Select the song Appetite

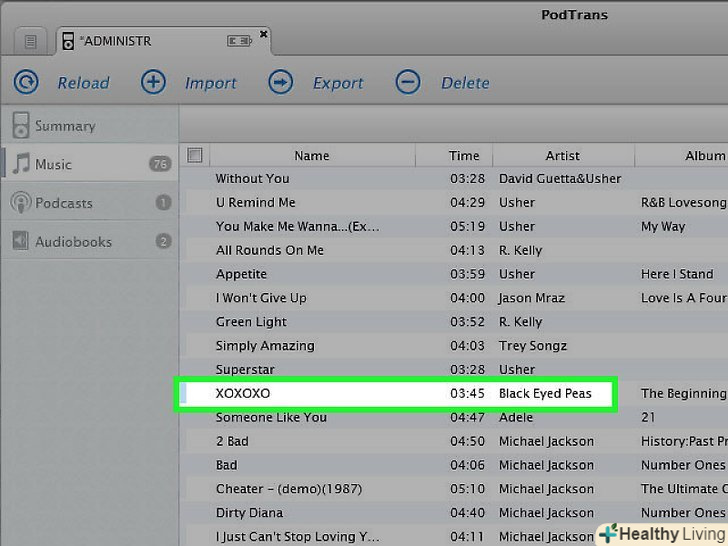point(454,274)
